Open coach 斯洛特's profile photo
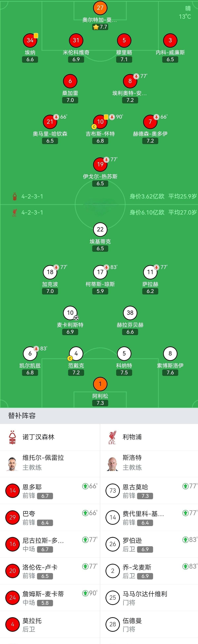 point(112,464)
